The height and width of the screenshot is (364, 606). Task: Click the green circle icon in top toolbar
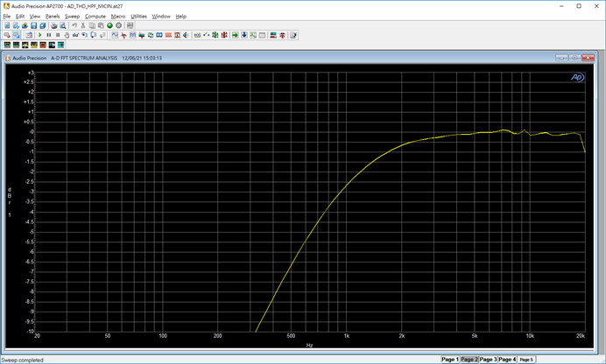pyautogui.click(x=109, y=25)
